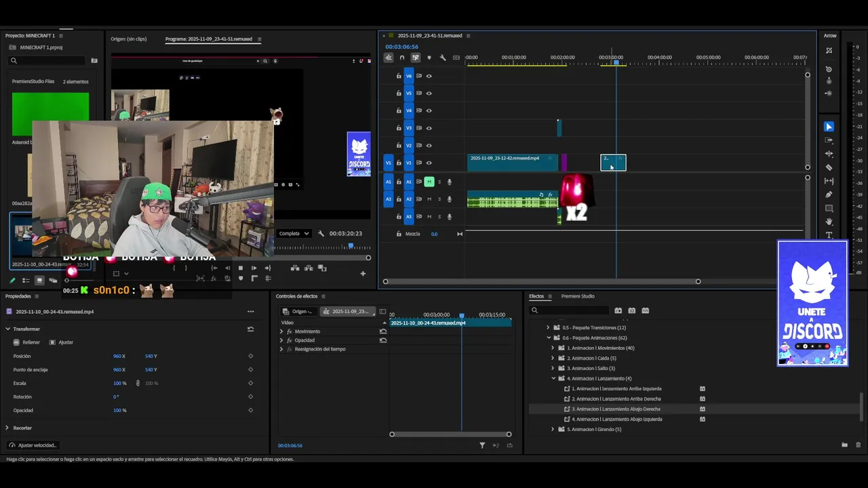The width and height of the screenshot is (868, 488).
Task: Select the Pen tool
Action: (x=829, y=195)
